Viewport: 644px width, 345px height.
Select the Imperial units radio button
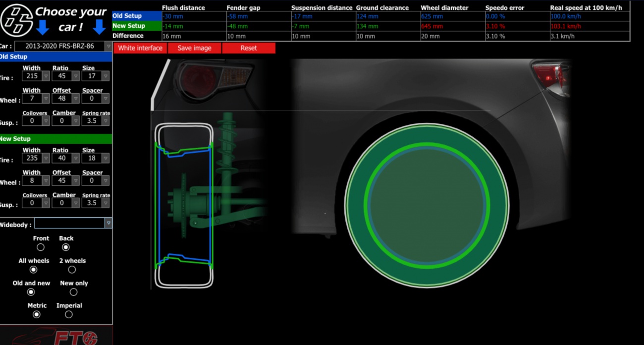(69, 314)
